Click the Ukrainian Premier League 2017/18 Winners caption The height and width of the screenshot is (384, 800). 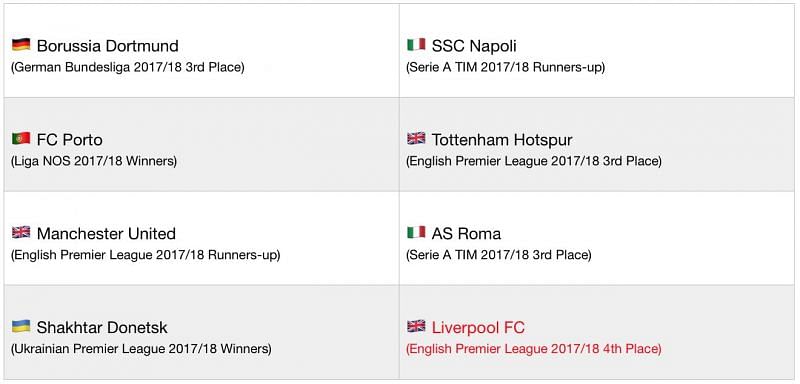pyautogui.click(x=141, y=349)
